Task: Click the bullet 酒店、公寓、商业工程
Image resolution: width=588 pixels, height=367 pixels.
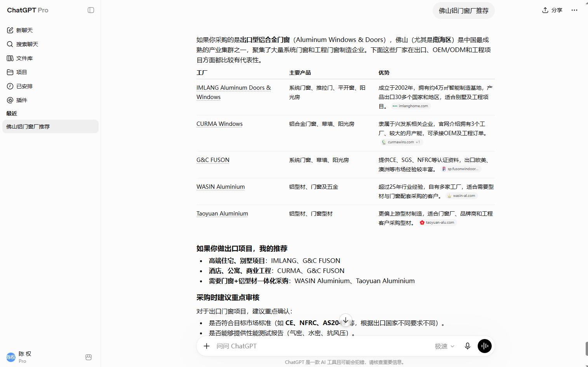Action: point(277,271)
